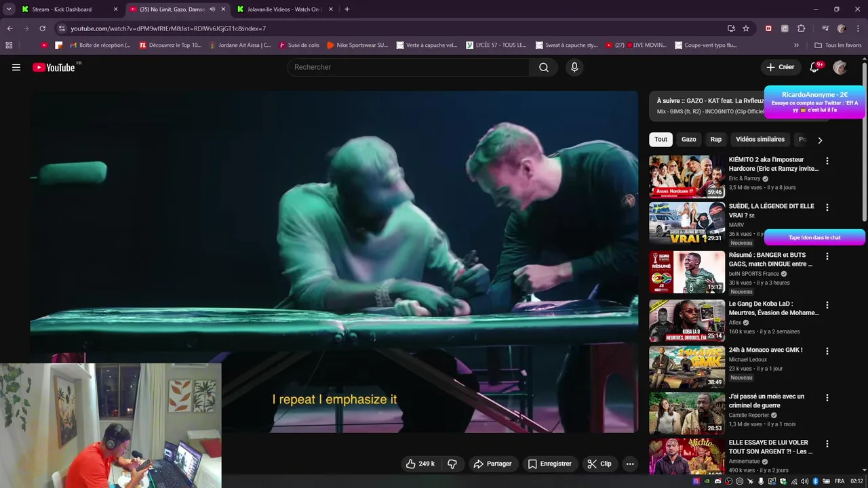Dislike the video with thumbs down
The width and height of the screenshot is (868, 488).
(x=452, y=464)
